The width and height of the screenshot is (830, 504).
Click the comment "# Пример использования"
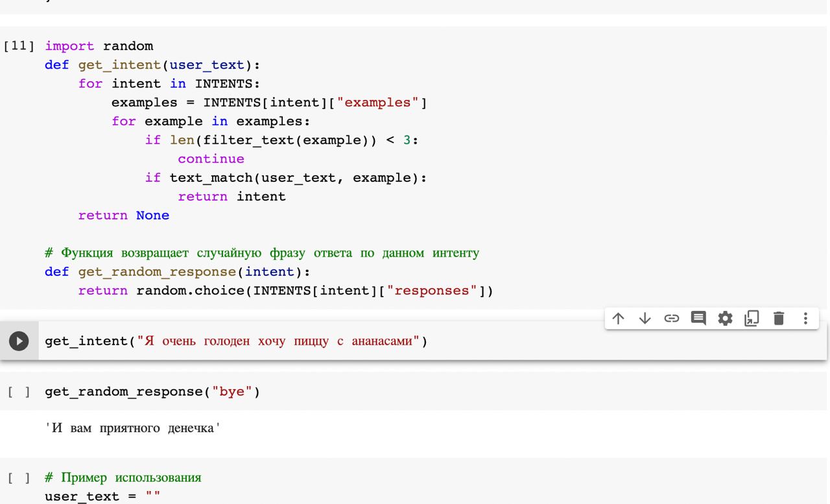[123, 478]
